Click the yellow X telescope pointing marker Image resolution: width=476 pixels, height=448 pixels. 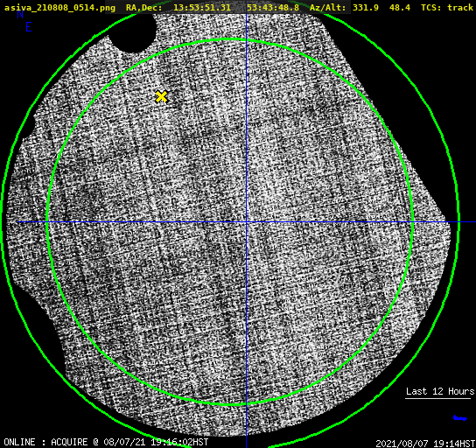pyautogui.click(x=161, y=97)
